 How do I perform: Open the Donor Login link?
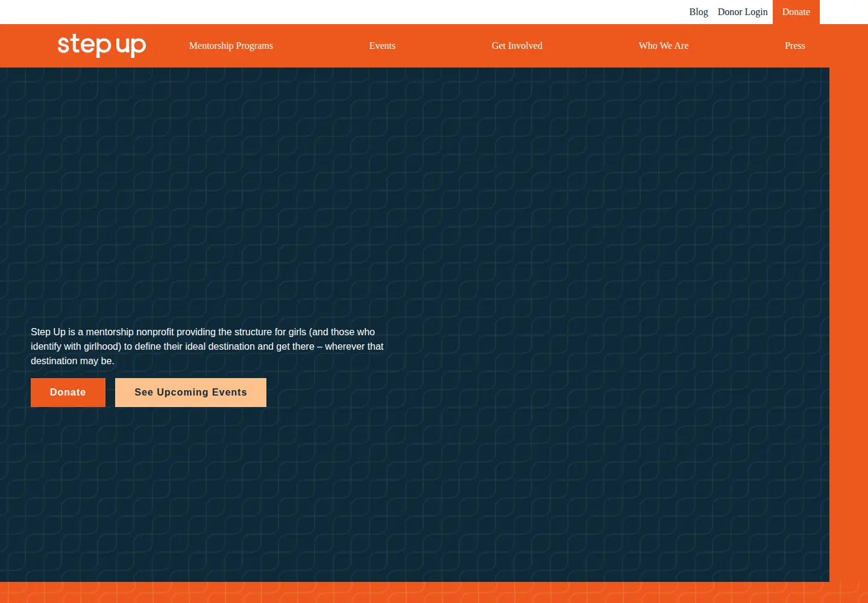pos(743,12)
